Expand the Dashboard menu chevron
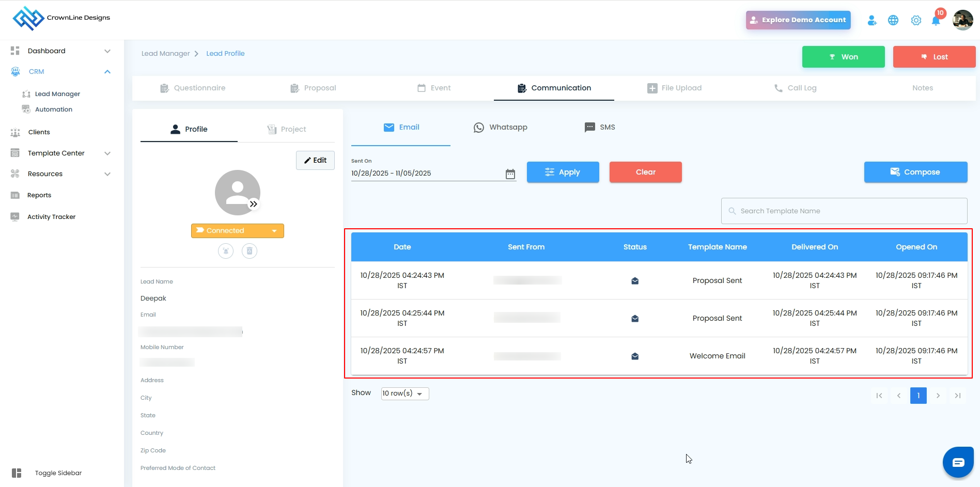 point(107,51)
